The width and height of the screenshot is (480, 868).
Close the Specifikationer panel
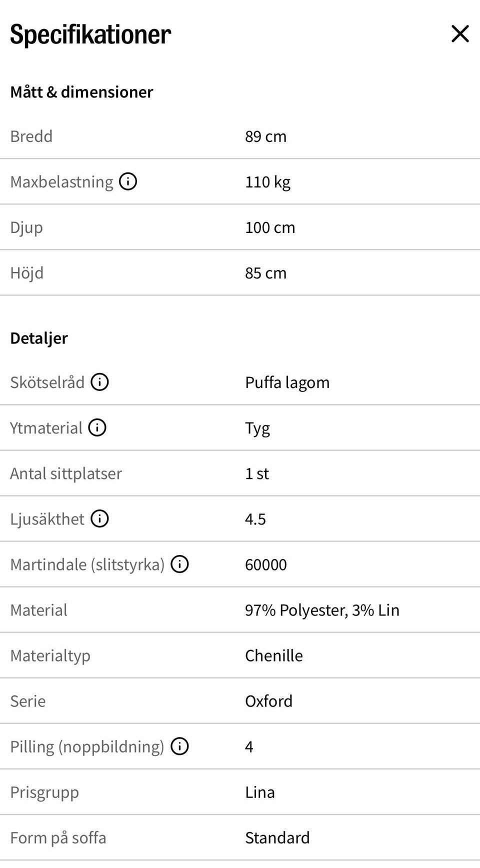(x=460, y=34)
